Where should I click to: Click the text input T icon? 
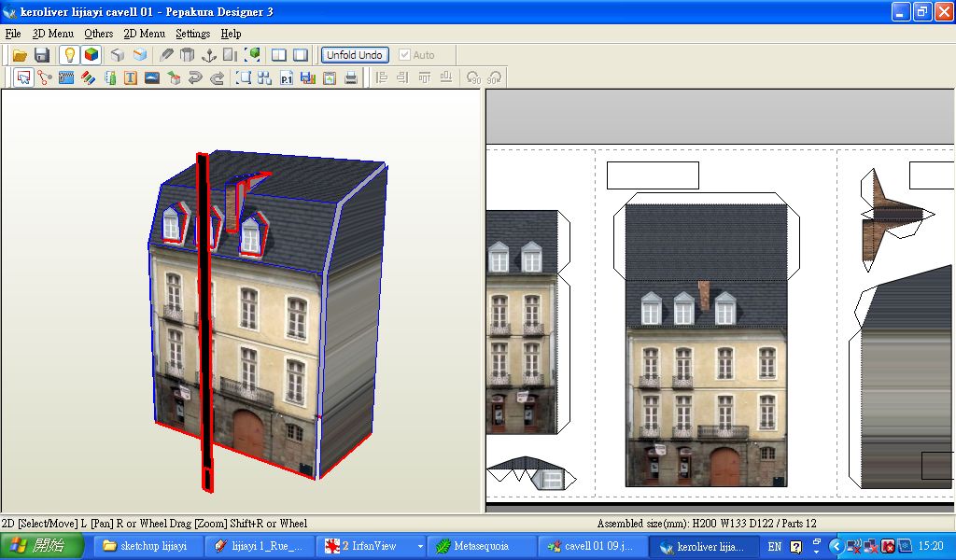pos(131,78)
